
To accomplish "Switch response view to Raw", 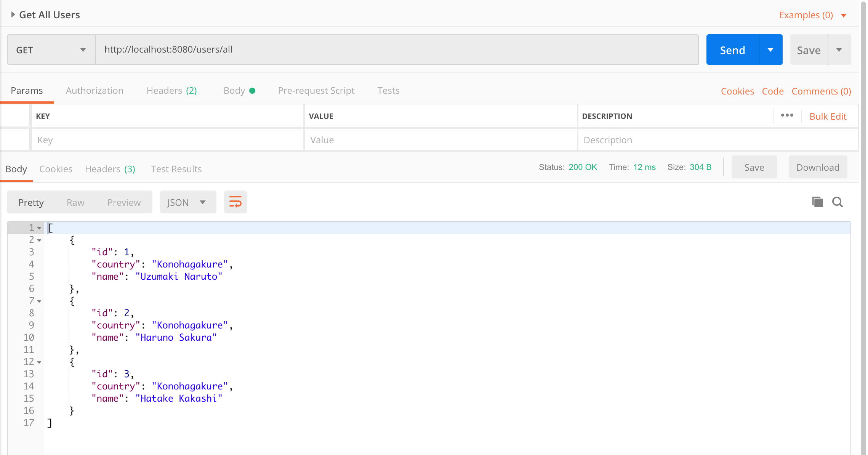I will coord(75,202).
